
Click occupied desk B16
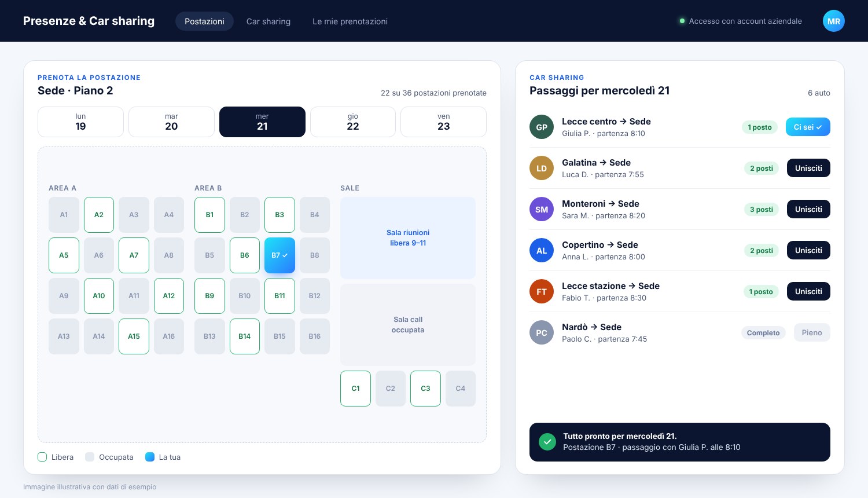point(315,336)
